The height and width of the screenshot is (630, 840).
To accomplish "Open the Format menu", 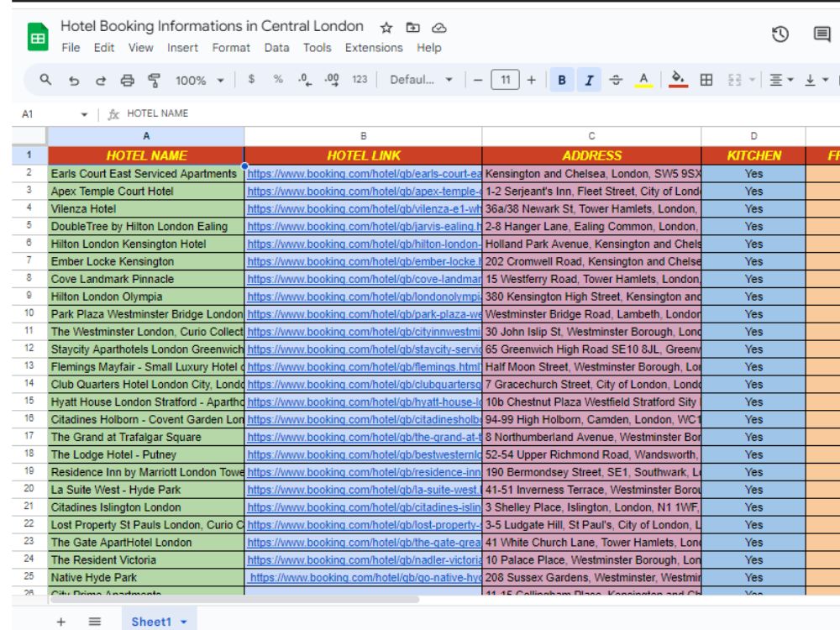I will point(231,48).
